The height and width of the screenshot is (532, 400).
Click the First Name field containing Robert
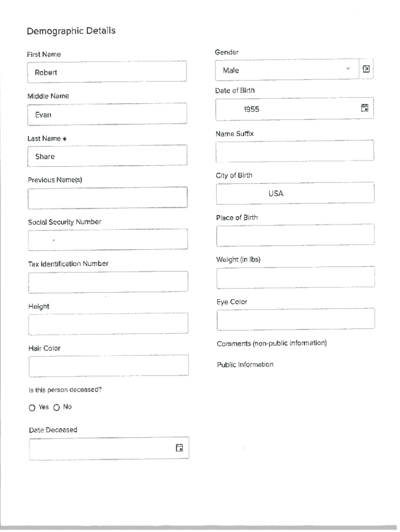click(107, 72)
